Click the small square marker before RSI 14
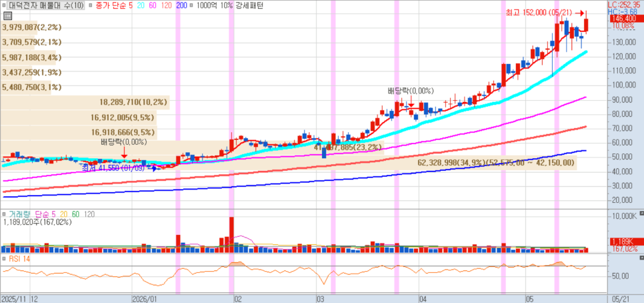The width and height of the screenshot is (644, 303). (x=4, y=259)
